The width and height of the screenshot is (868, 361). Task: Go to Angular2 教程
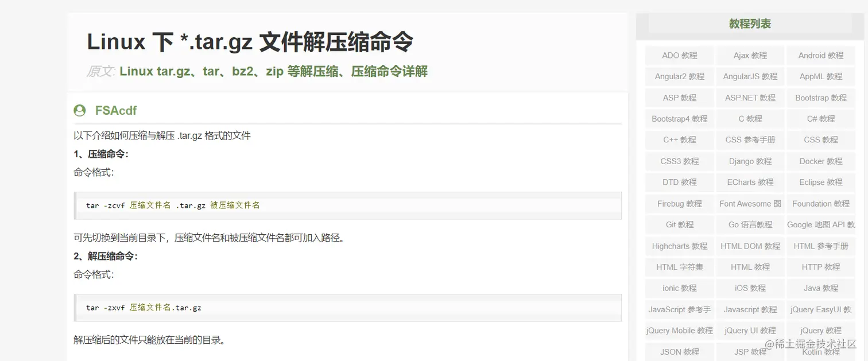coord(680,76)
